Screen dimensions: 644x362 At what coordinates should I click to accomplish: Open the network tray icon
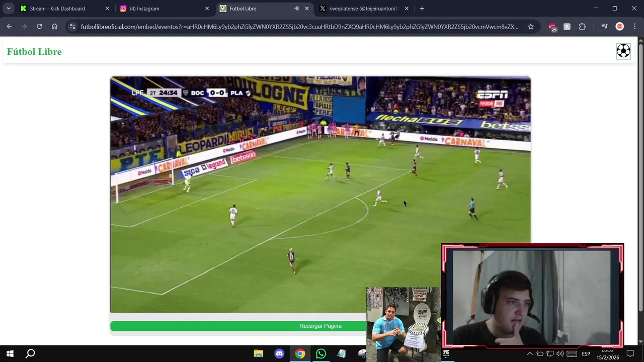550,354
